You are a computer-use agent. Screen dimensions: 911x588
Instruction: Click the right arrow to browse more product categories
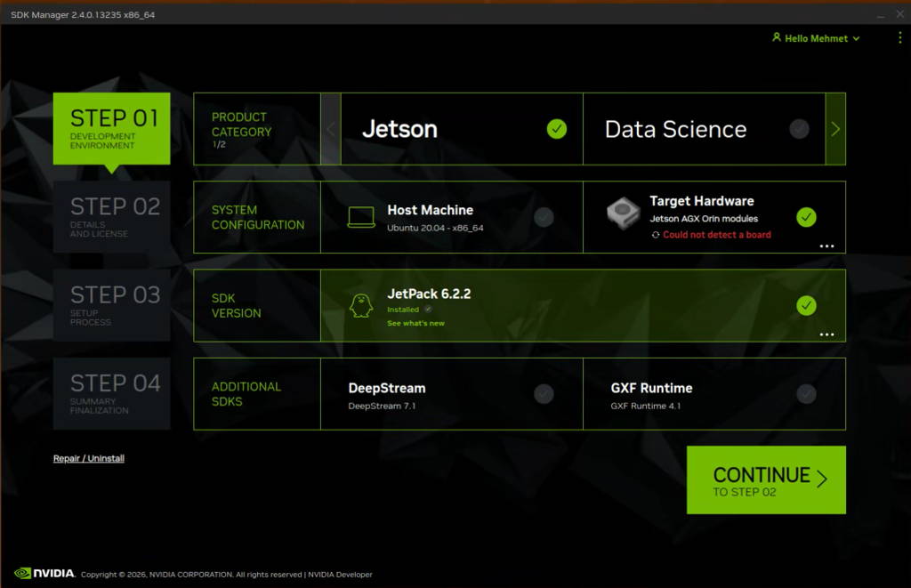(x=834, y=129)
